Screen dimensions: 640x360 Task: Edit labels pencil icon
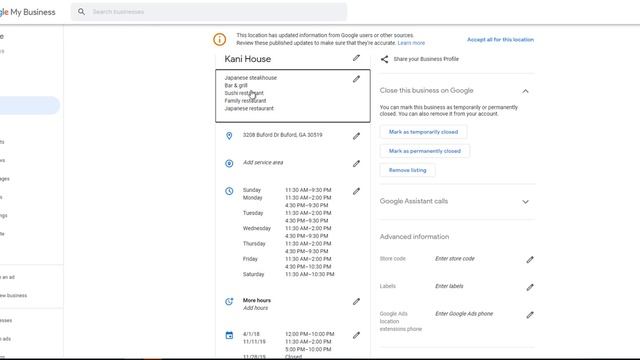530,287
